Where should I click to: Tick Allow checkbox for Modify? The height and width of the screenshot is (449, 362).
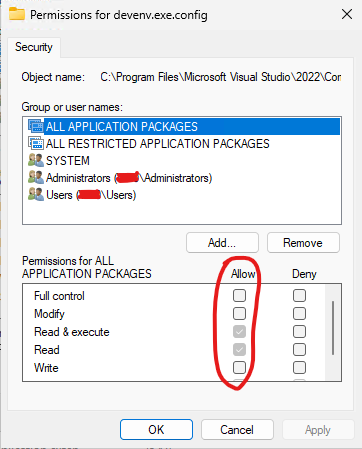(239, 313)
